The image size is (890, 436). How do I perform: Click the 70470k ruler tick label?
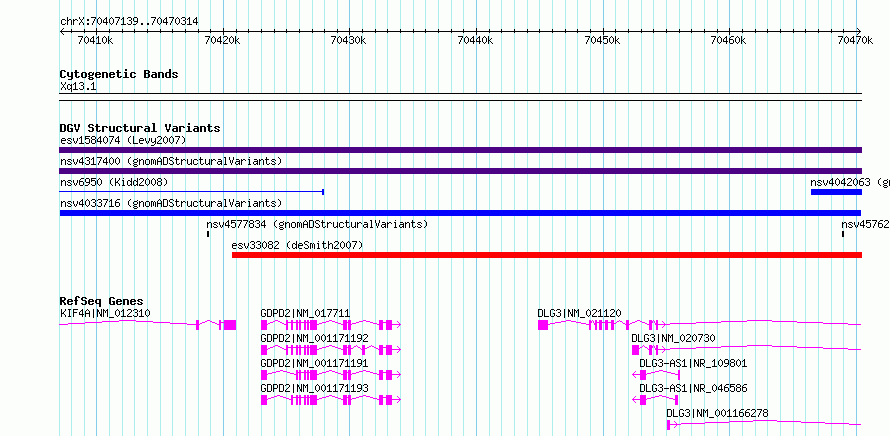(x=857, y=40)
